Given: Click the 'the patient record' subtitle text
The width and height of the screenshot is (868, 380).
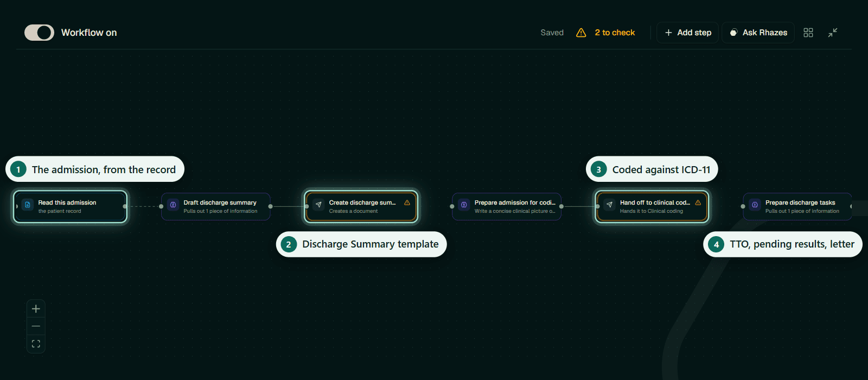Looking at the screenshot, I should point(60,211).
